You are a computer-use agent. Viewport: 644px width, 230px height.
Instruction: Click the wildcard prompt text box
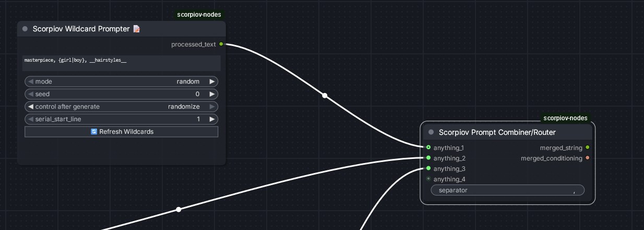pos(122,63)
